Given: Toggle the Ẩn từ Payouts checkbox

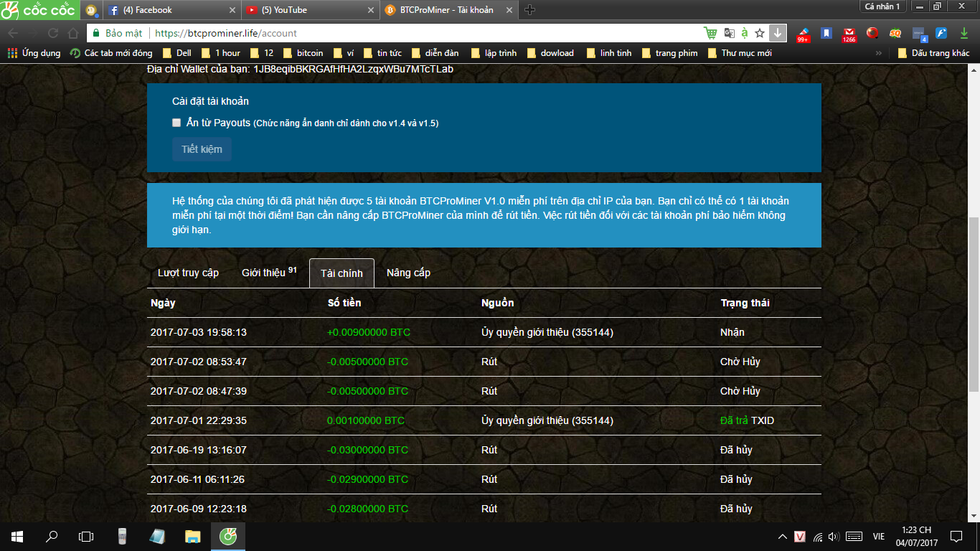Looking at the screenshot, I should pyautogui.click(x=176, y=123).
